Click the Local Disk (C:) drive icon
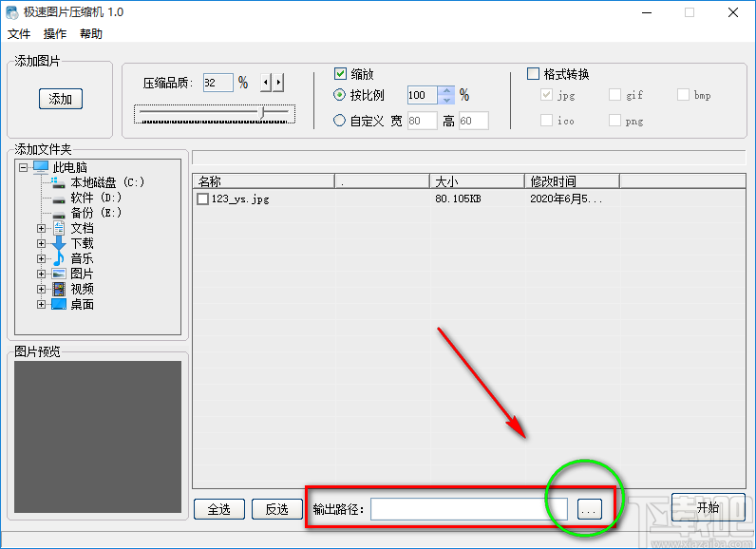This screenshot has height=549, width=756. 58,182
